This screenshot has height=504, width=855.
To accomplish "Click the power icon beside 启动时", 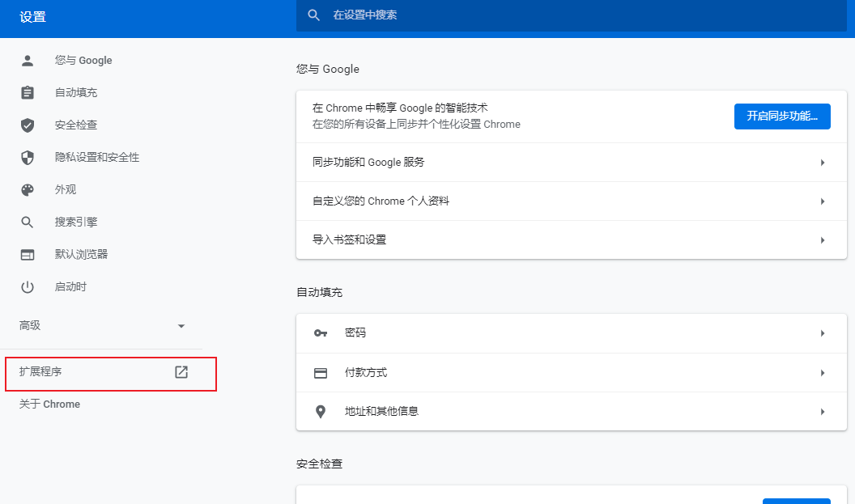I will pyautogui.click(x=28, y=287).
